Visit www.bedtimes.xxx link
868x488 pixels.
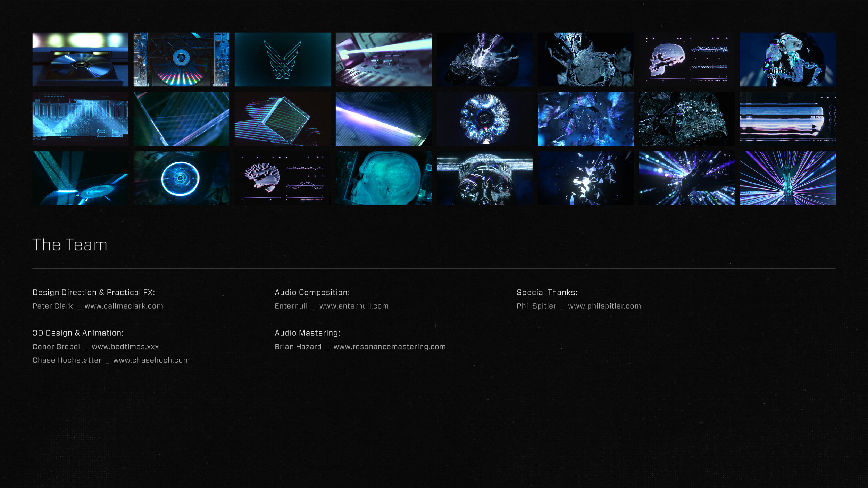pos(125,346)
